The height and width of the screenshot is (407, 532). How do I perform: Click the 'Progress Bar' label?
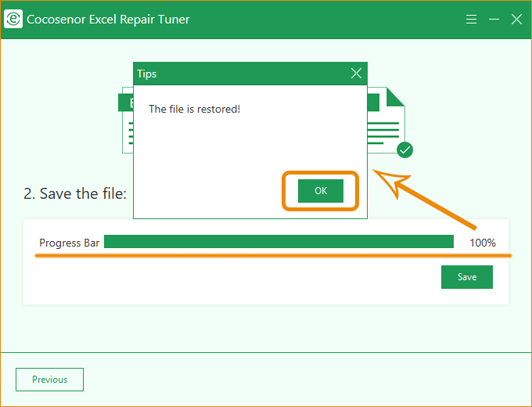coord(69,243)
